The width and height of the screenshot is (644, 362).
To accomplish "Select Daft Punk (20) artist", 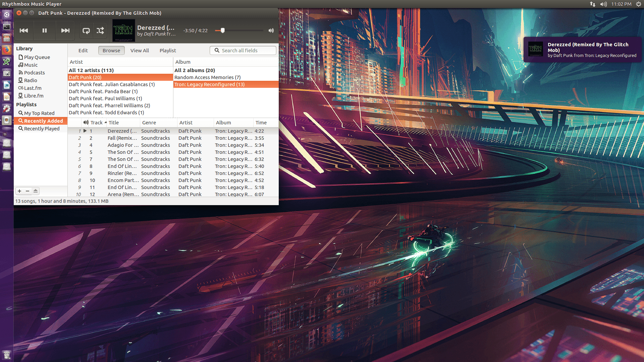I will click(120, 77).
